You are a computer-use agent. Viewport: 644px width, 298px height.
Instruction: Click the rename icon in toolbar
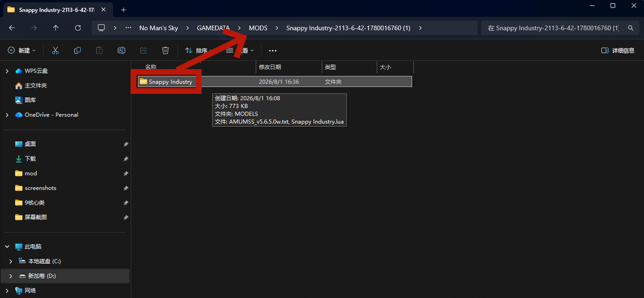121,51
